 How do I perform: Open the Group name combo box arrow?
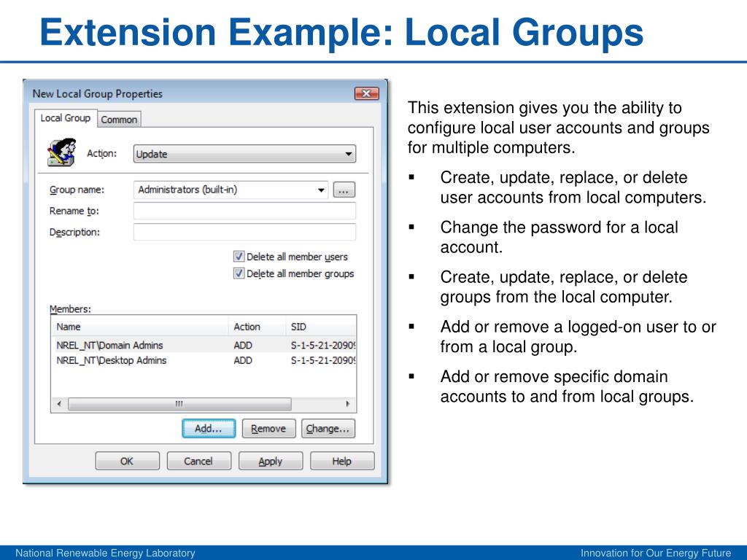coord(322,190)
